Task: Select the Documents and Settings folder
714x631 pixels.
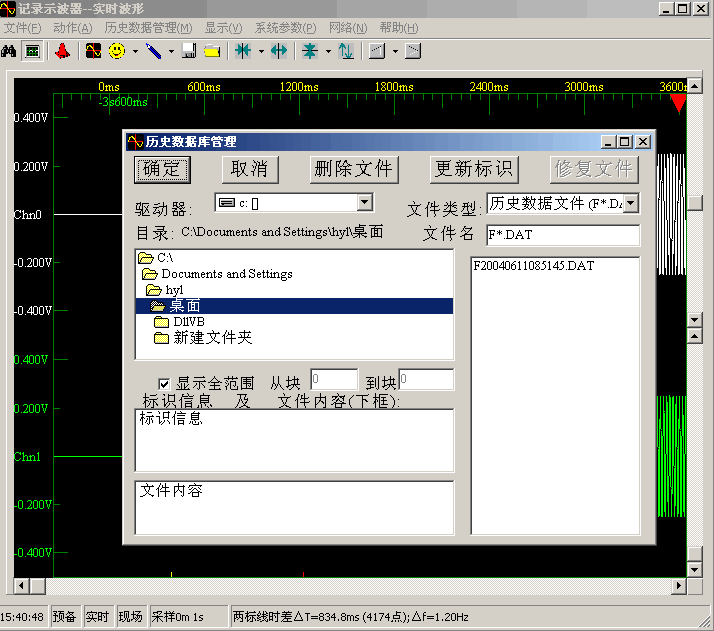Action: (x=217, y=274)
